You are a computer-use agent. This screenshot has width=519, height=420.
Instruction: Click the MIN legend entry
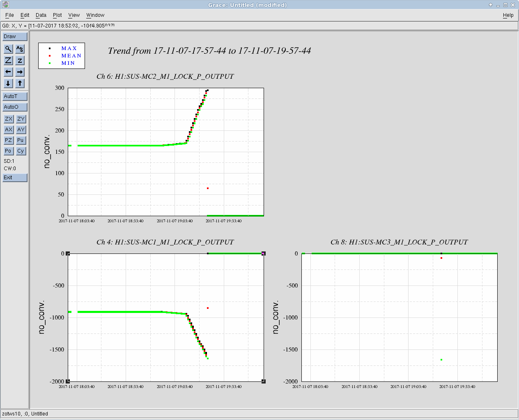click(68, 63)
